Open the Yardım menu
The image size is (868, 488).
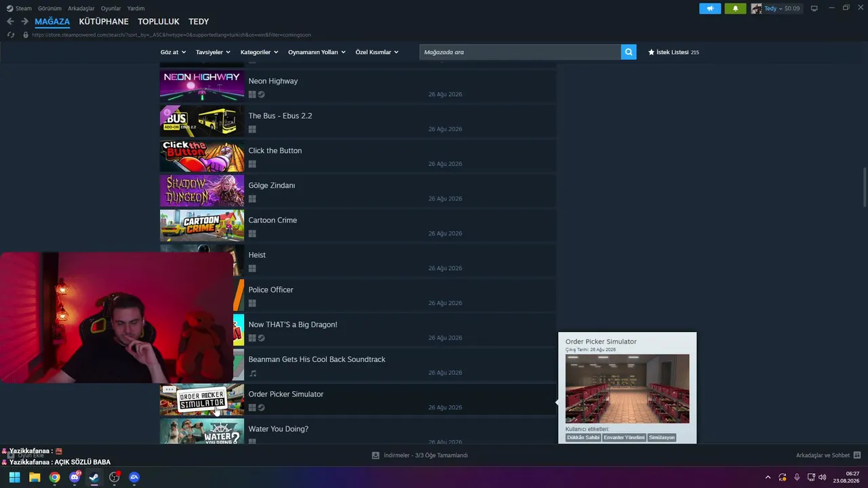pyautogui.click(x=136, y=9)
